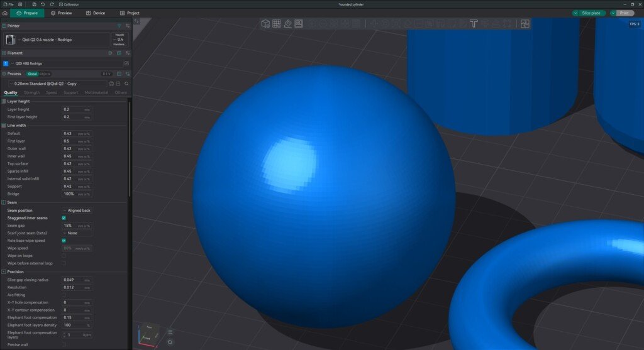Search in process settings
644x350 pixels.
click(126, 84)
